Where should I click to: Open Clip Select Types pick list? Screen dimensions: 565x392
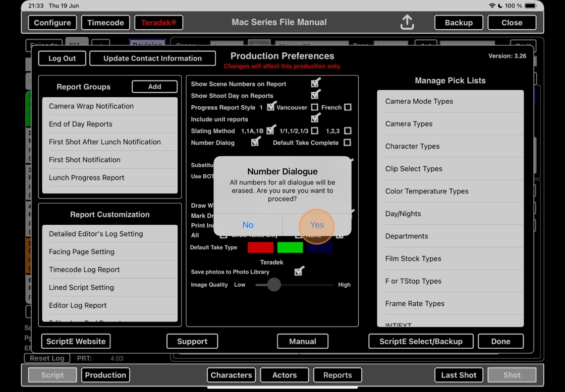pos(450,169)
